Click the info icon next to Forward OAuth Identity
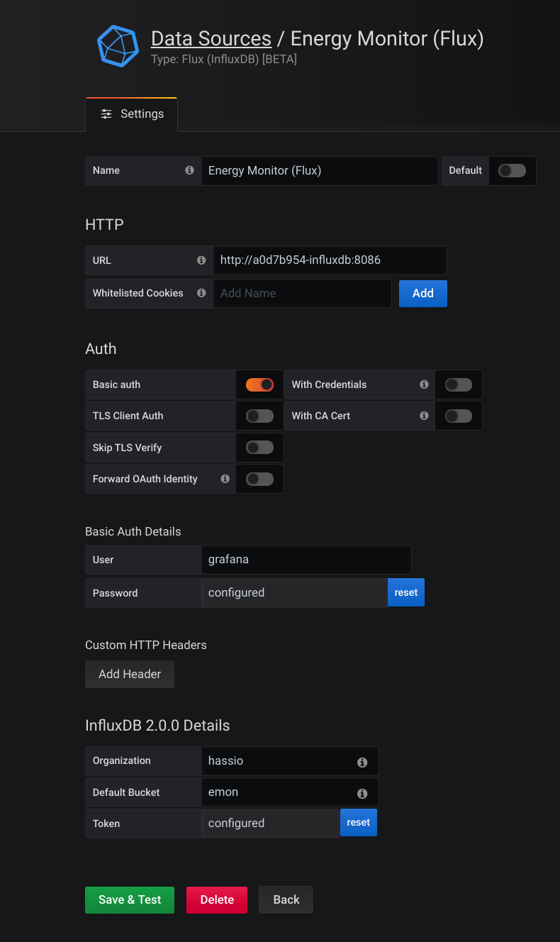This screenshot has height=942, width=560. 225,479
